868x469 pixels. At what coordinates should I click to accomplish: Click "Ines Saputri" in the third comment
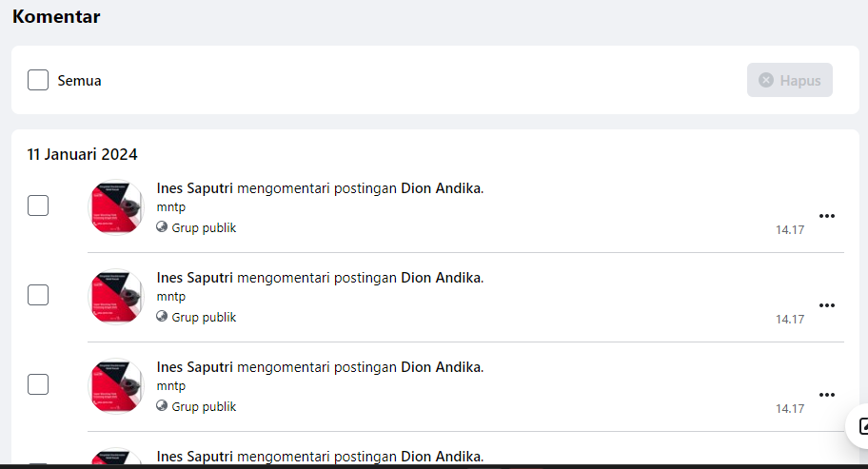194,367
